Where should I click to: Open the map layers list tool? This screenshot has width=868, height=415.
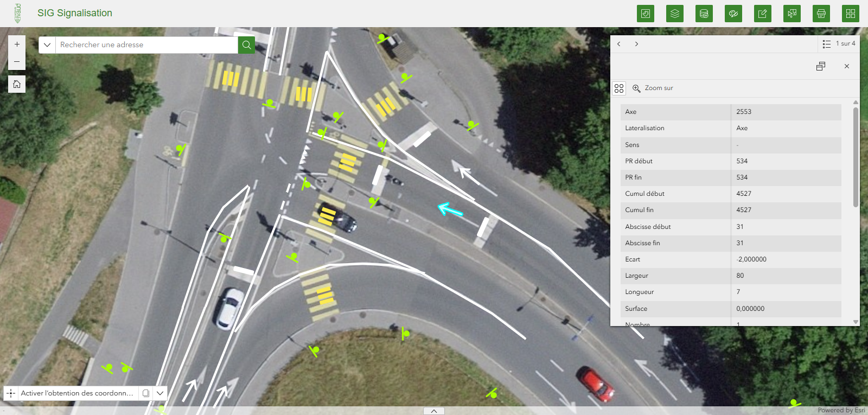pos(674,14)
